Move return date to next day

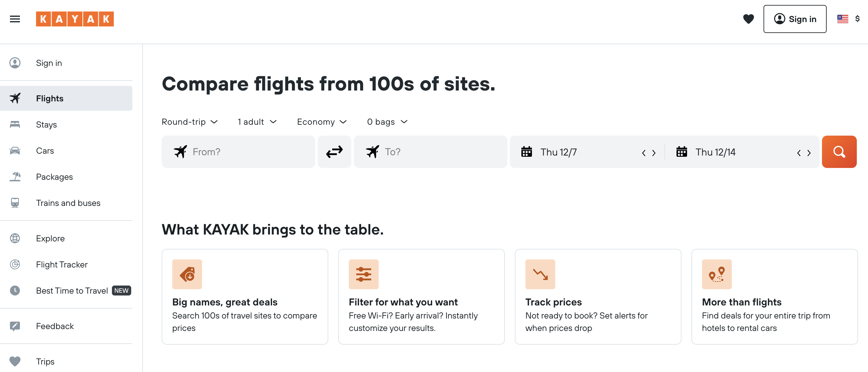tap(809, 153)
